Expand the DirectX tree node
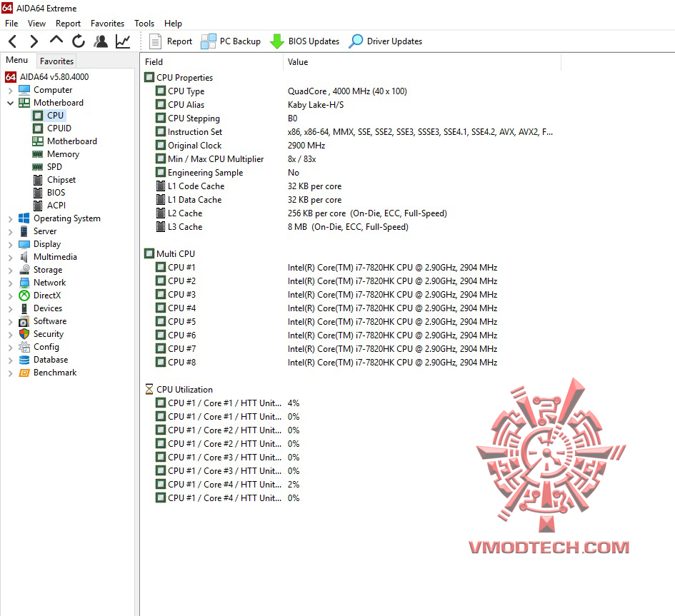Viewport: 675px width, 616px height. [10, 296]
